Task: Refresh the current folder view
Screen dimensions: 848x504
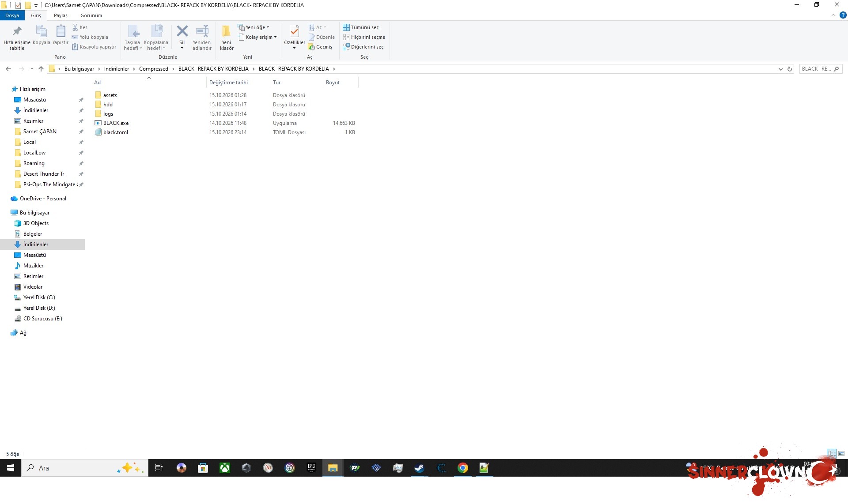Action: click(x=790, y=69)
